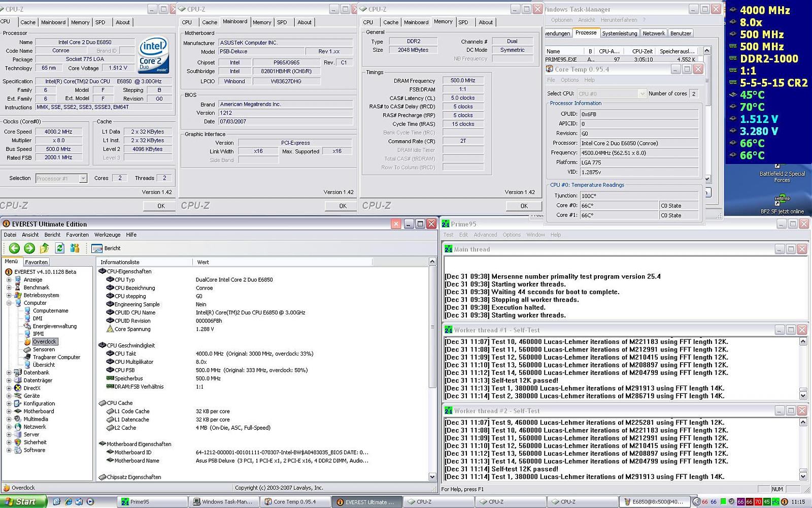Open the Werkzeuge menu in EVEREST

pos(107,235)
